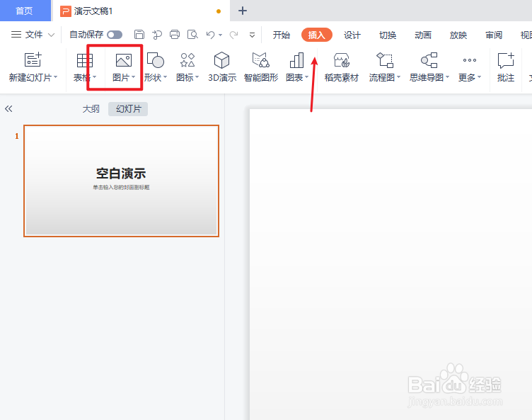Screen dimensions: 532x420
Task: Click the Save icon in quick toolbar
Action: (x=139, y=34)
